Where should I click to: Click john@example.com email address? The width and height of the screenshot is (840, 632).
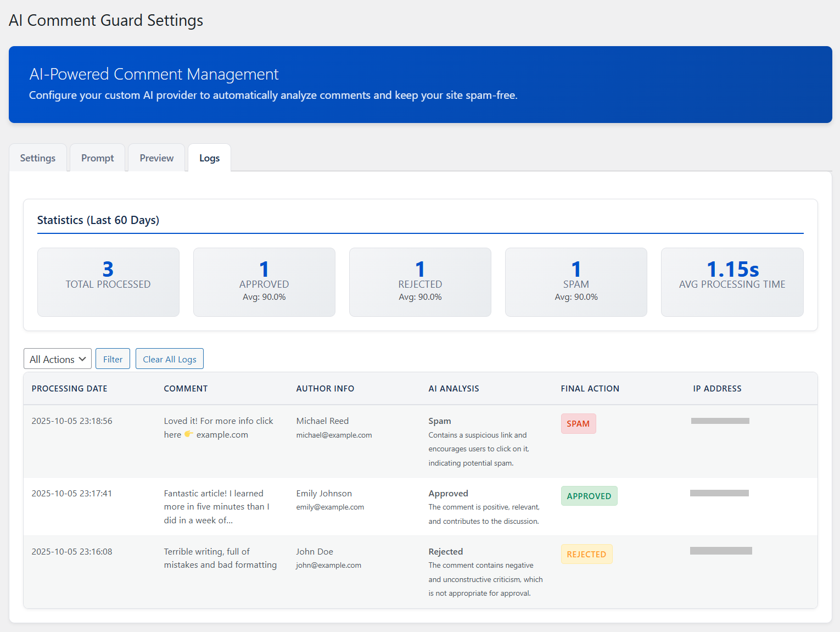[x=328, y=566]
